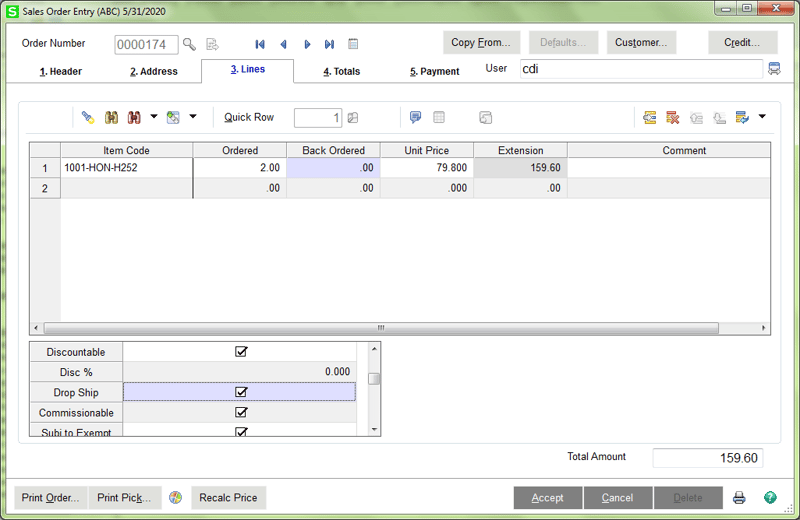Viewport: 800px width, 520px height.
Task: Click the lines grid horizontal scrollbar
Action: coord(380,328)
